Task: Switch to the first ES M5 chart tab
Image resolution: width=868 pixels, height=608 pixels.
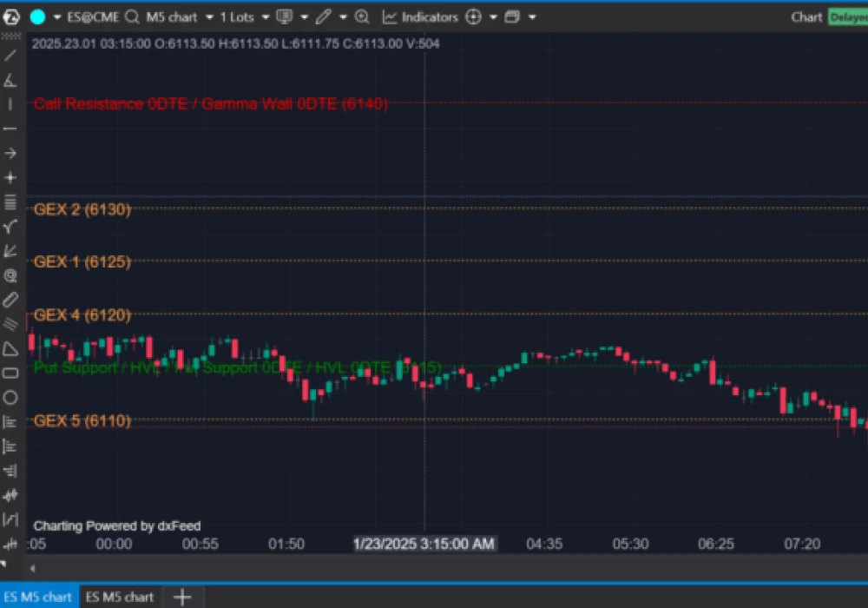Action: pos(38,597)
